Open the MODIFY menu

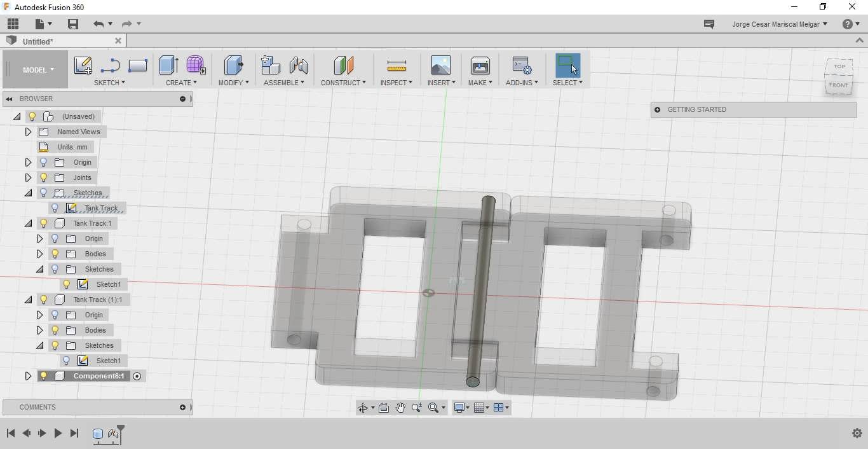click(x=233, y=83)
